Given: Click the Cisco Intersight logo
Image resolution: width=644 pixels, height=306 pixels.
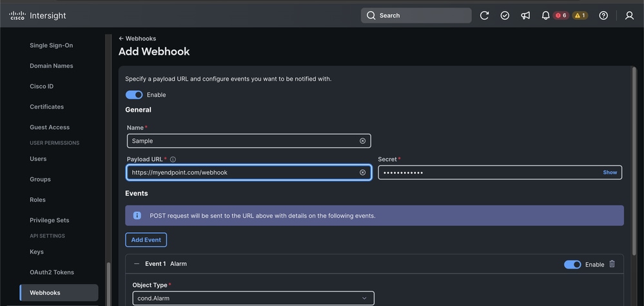Looking at the screenshot, I should [37, 15].
